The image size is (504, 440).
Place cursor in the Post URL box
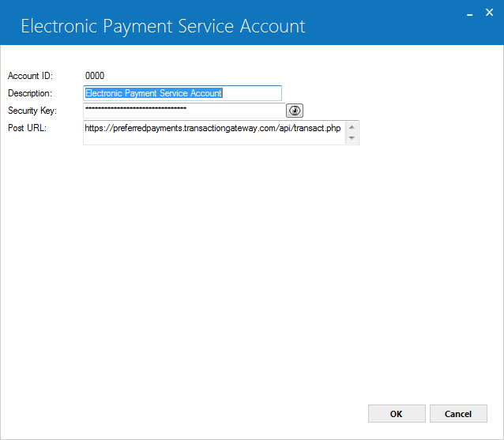coord(214,133)
